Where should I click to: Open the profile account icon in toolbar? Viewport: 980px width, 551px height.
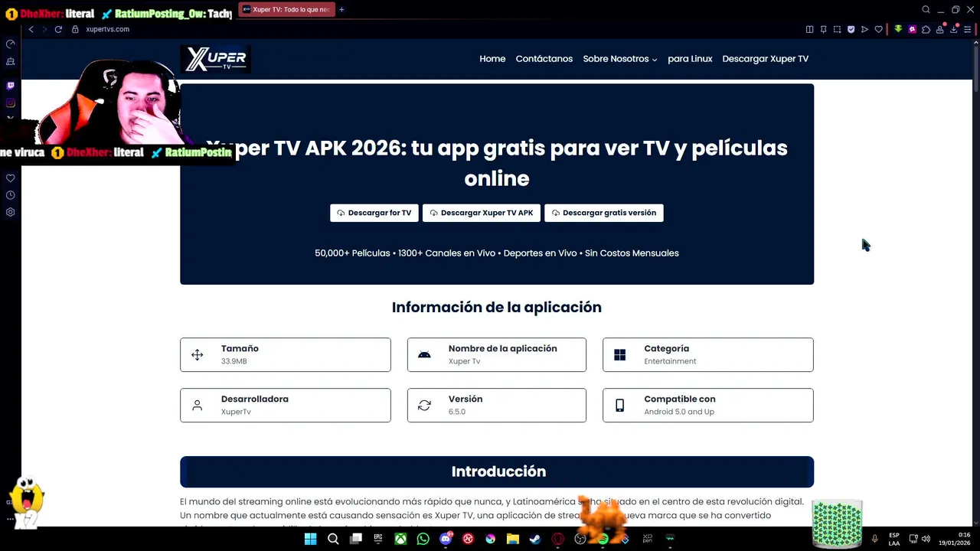coord(940,29)
